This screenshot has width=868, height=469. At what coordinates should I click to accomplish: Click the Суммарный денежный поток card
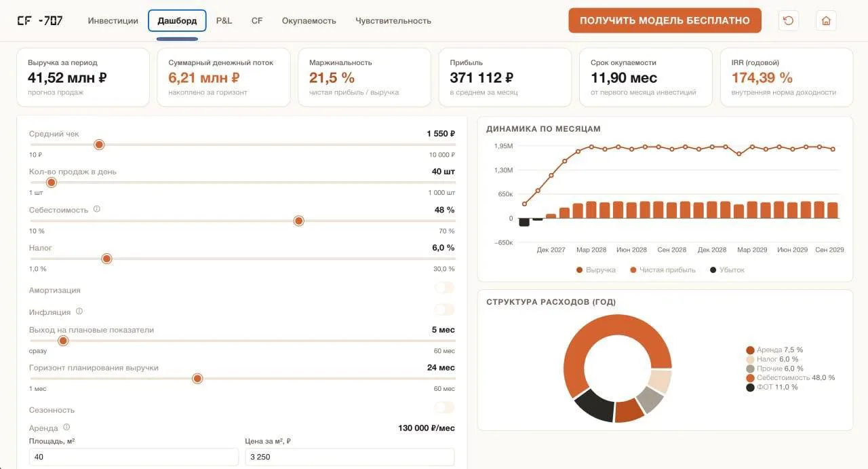[x=224, y=77]
